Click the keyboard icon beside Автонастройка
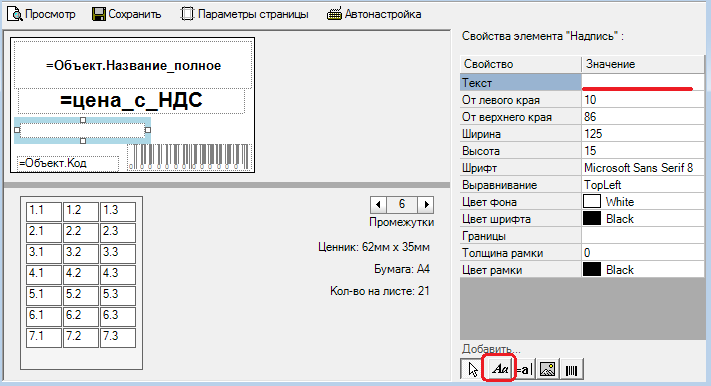 (x=334, y=14)
